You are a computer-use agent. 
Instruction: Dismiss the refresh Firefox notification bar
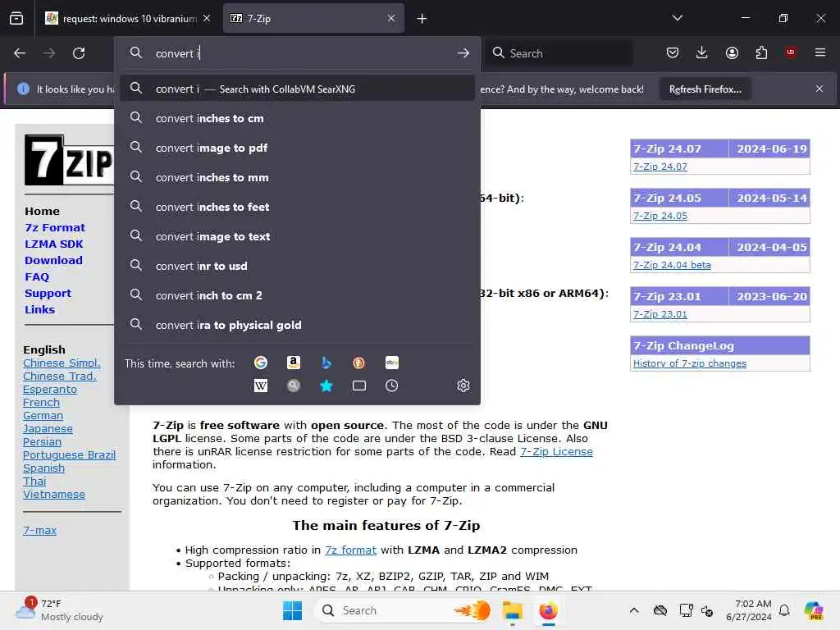tap(819, 89)
